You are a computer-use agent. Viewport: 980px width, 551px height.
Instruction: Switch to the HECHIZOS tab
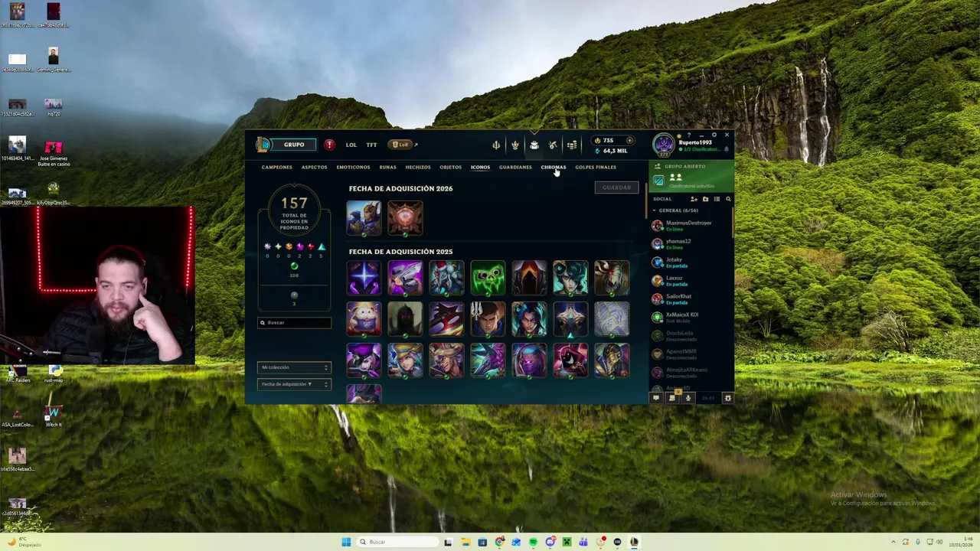(x=418, y=167)
